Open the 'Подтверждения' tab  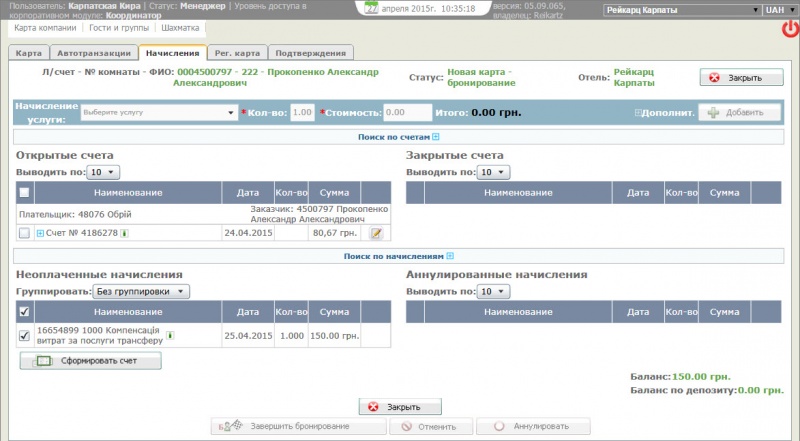point(311,52)
